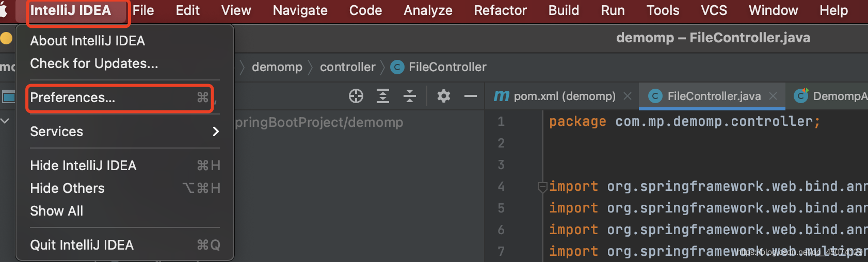The image size is (868, 262).
Task: Toggle the import block fold marker
Action: pos(542,187)
